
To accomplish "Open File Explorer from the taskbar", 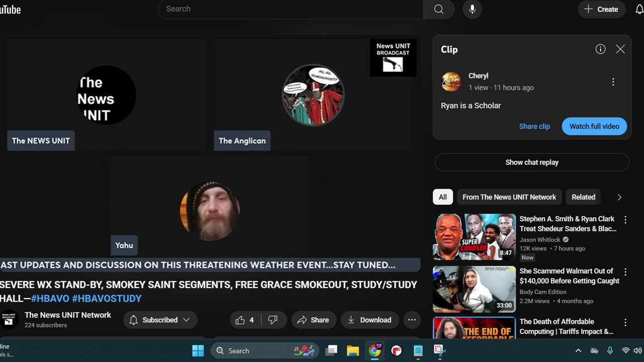I will (x=353, y=350).
